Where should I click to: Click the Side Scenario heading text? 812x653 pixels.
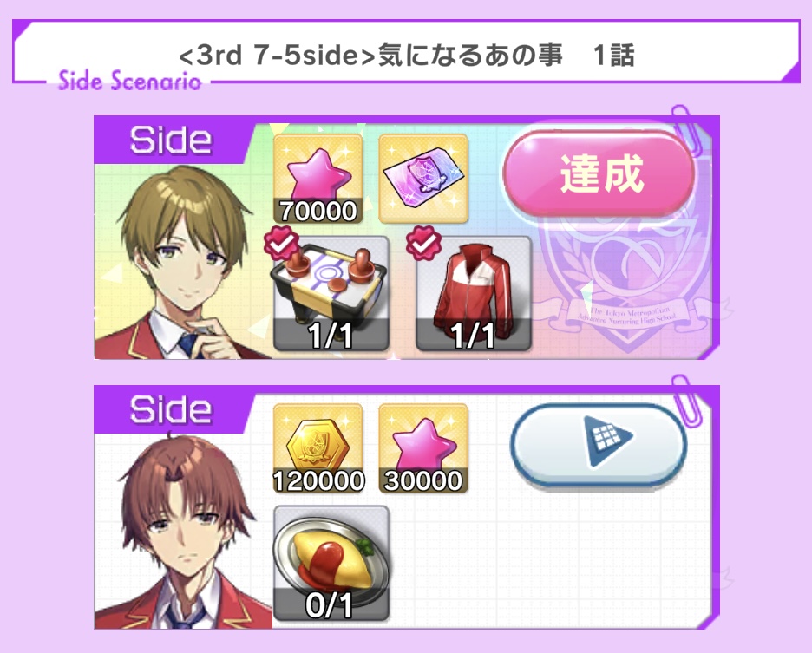(x=129, y=81)
